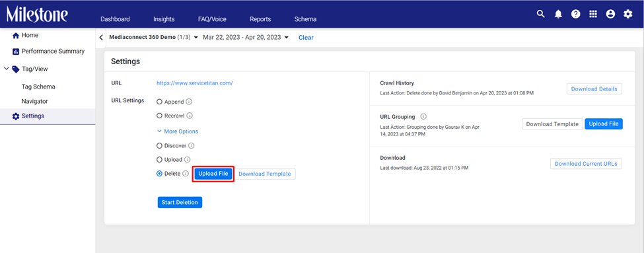Image resolution: width=644 pixels, height=253 pixels.
Task: Select the Discover radio button
Action: [x=159, y=145]
